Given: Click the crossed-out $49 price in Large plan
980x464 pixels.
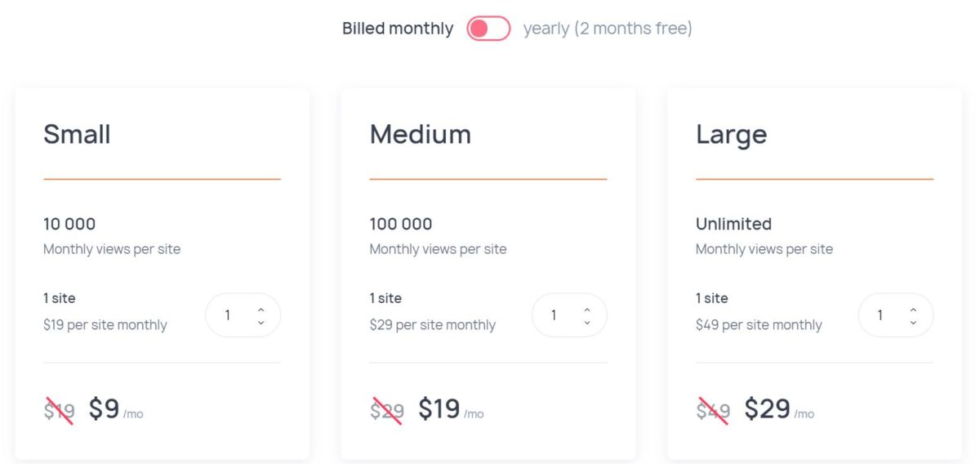Looking at the screenshot, I should click(713, 411).
